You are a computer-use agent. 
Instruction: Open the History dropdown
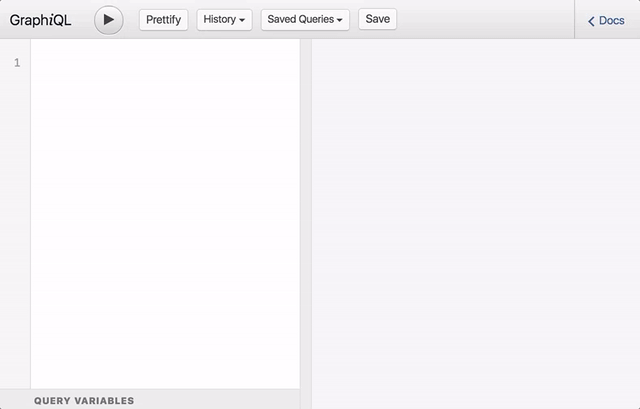coord(223,20)
